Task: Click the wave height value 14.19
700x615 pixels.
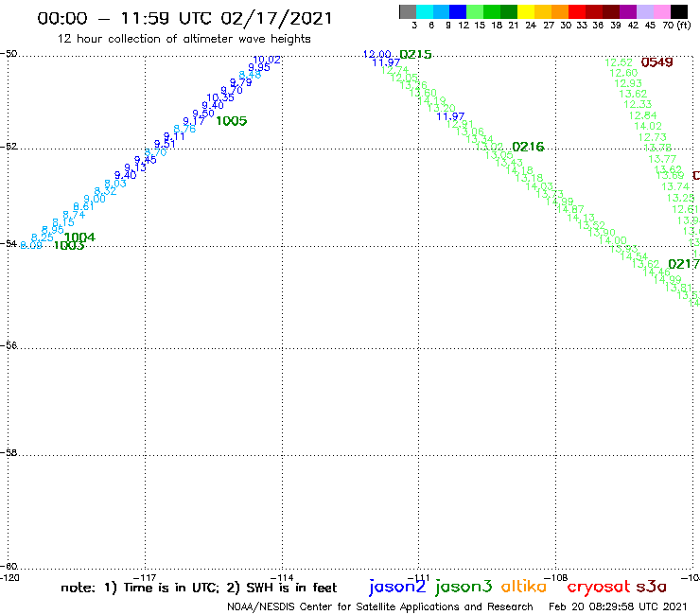Action: click(431, 101)
